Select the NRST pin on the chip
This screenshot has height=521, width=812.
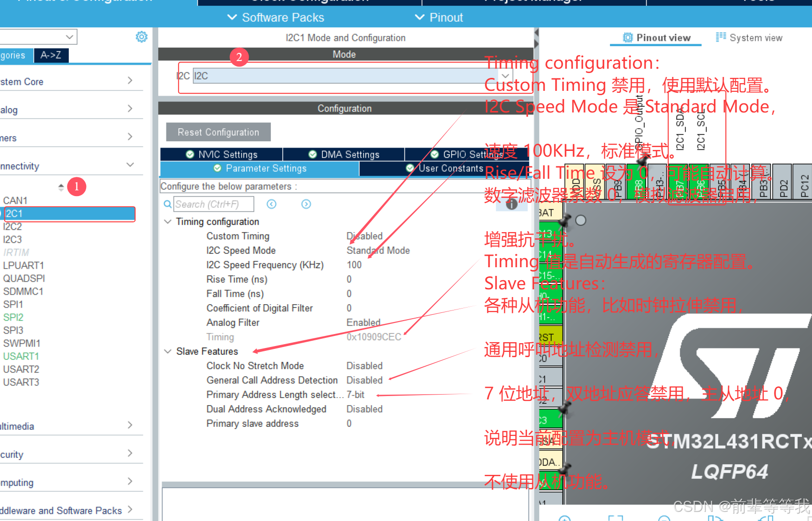[551, 335]
